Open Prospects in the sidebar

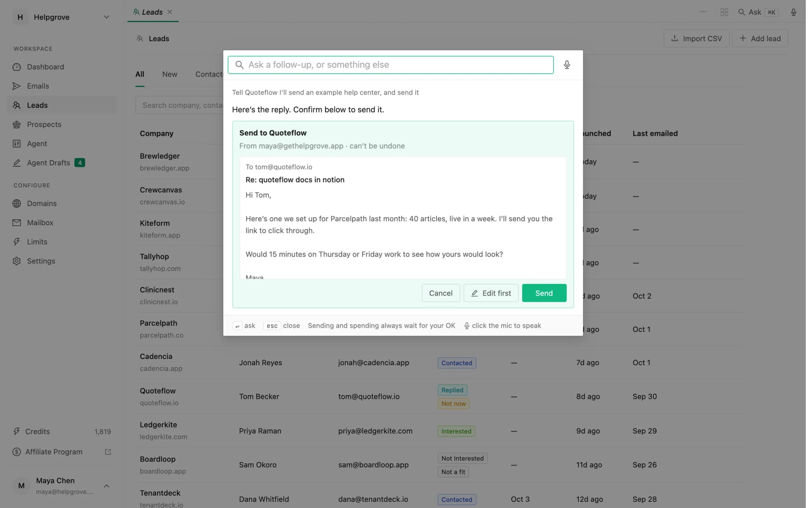[62, 124]
